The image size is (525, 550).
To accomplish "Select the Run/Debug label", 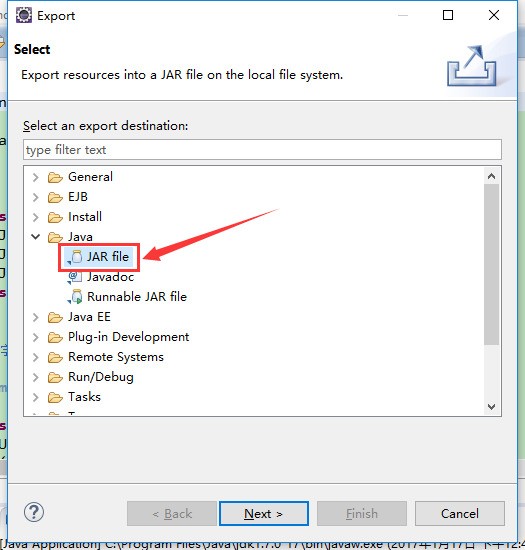I will (101, 377).
